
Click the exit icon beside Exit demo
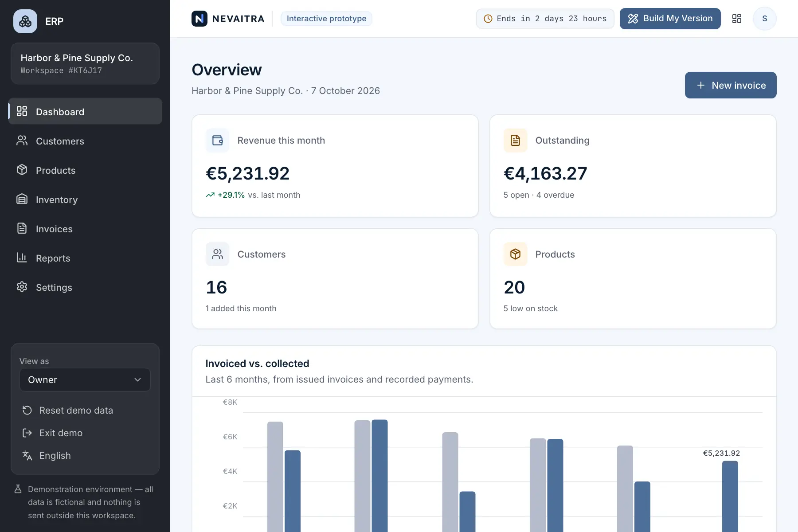pyautogui.click(x=27, y=433)
